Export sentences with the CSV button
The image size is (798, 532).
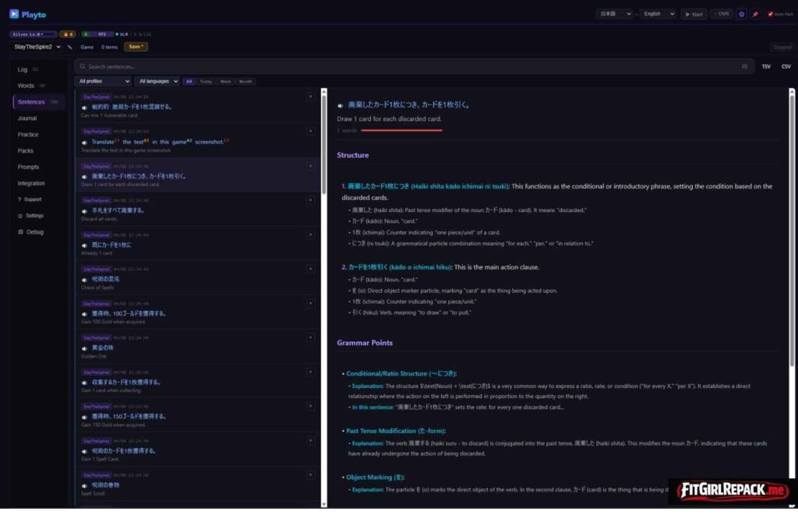point(786,67)
